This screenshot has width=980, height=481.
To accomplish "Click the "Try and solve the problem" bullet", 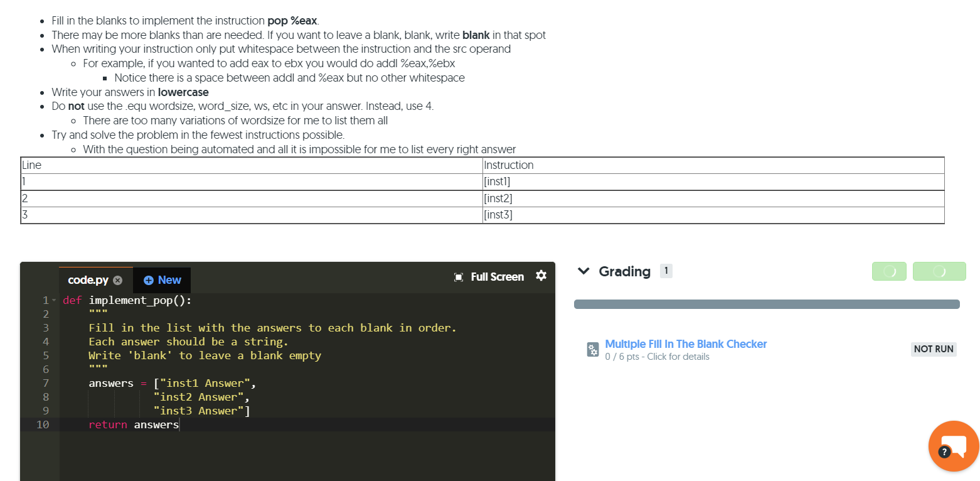I will tap(198, 135).
